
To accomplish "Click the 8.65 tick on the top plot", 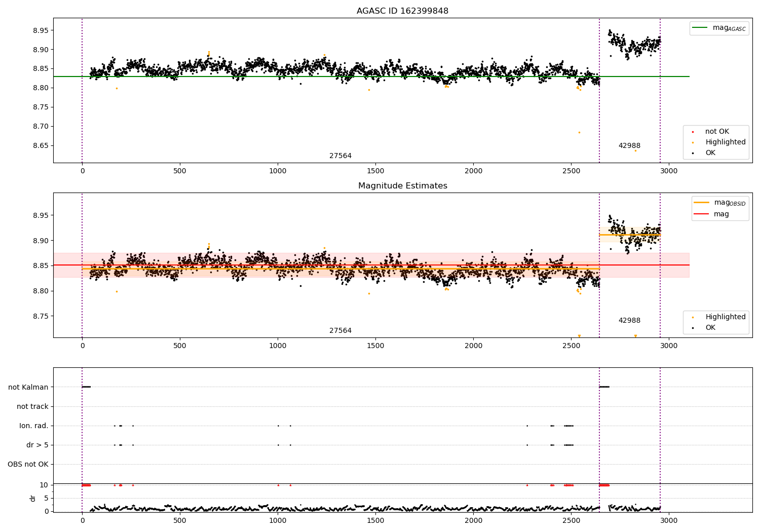I will pos(40,146).
